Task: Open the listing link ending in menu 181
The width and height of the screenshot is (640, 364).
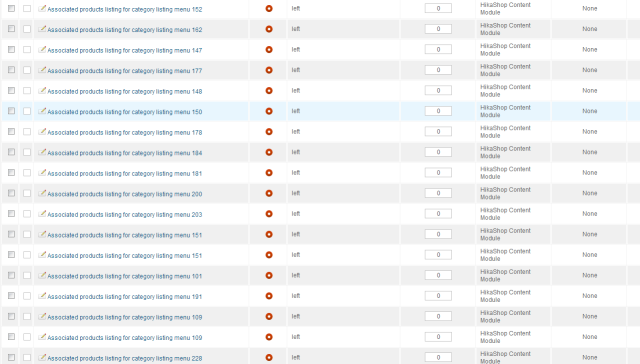Action: (x=125, y=173)
